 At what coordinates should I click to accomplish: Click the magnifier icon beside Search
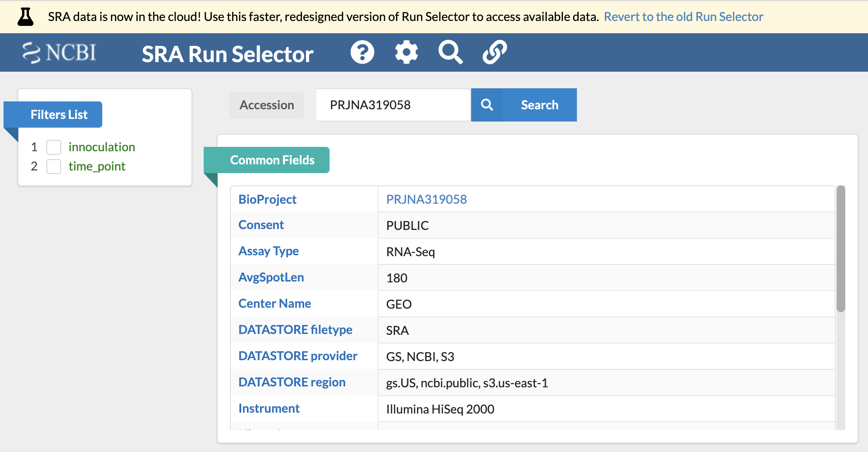click(487, 105)
